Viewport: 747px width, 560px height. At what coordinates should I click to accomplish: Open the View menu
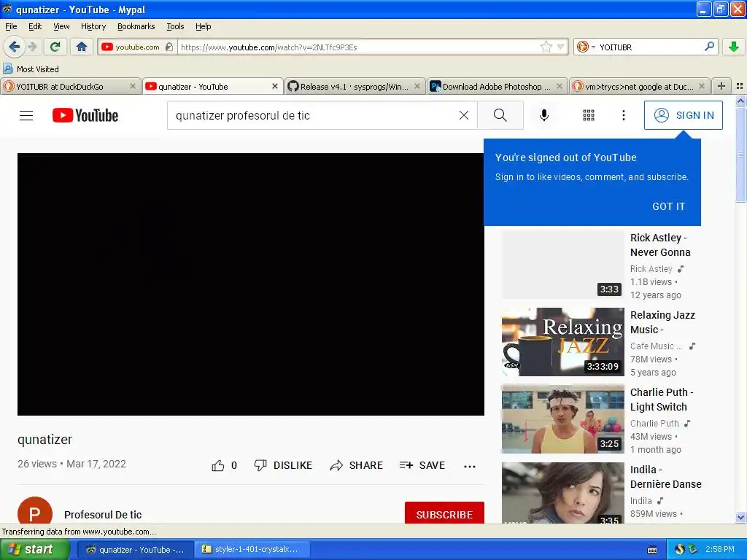pos(61,26)
